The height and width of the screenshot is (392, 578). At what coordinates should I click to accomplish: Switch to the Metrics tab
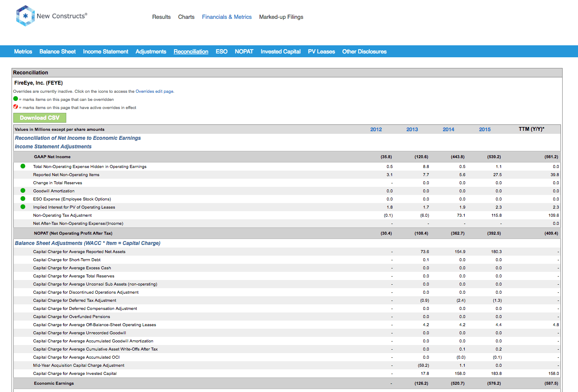23,51
